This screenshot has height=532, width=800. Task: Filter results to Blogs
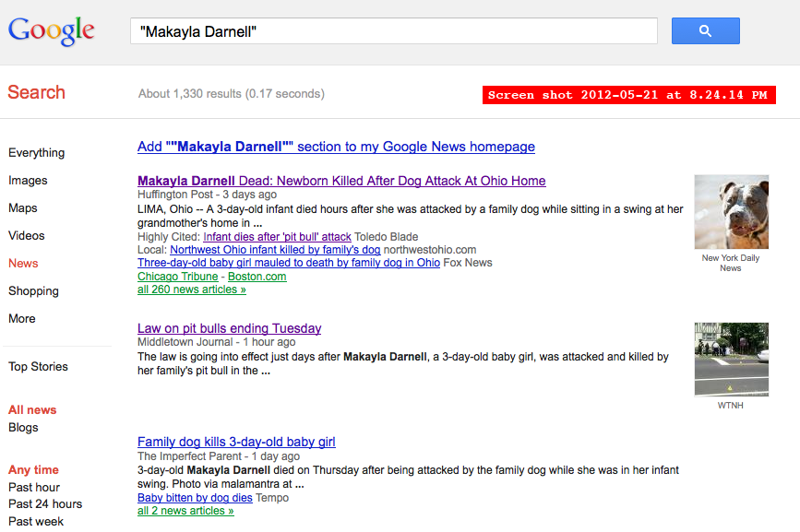(23, 428)
